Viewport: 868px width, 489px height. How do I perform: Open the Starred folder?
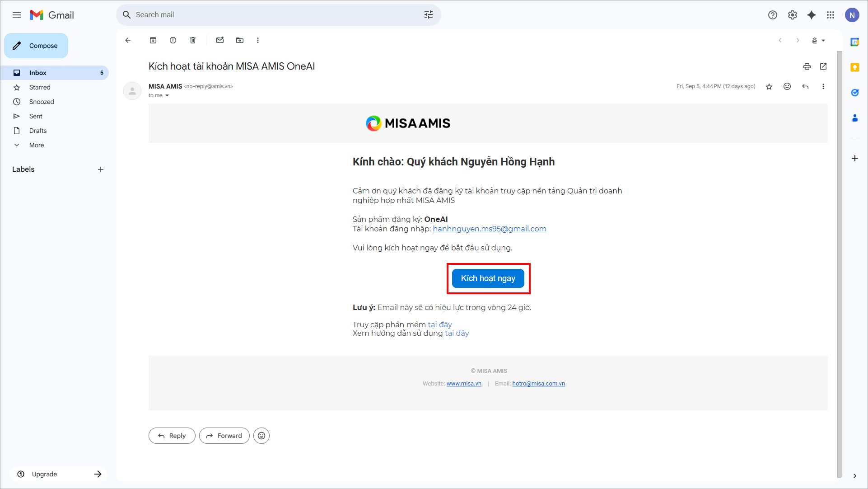coord(40,87)
